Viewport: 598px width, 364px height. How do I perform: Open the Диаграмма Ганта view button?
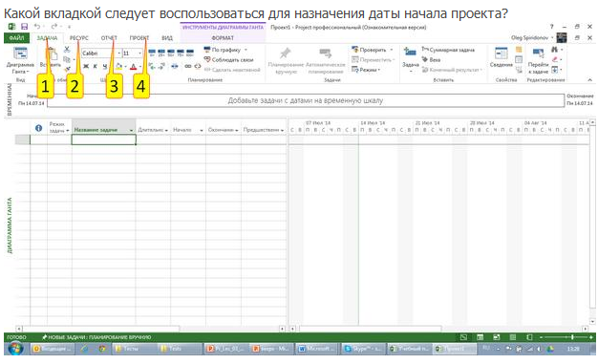20,60
